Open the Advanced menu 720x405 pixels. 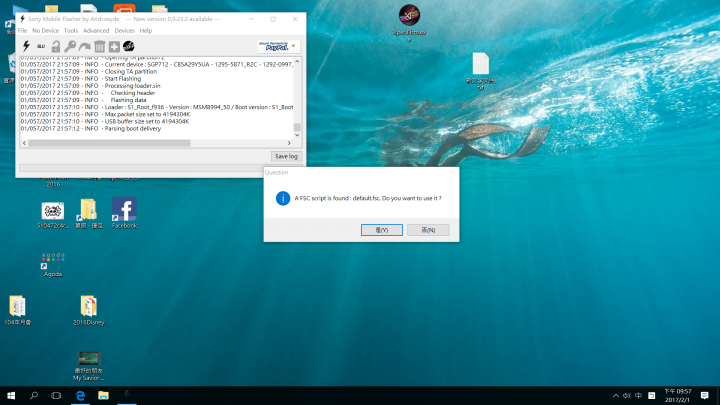click(x=96, y=31)
